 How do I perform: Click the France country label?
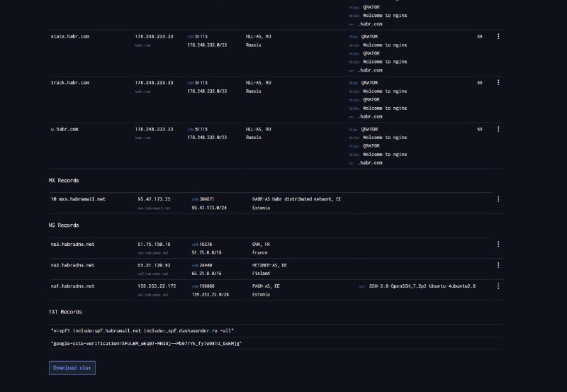[x=260, y=253]
